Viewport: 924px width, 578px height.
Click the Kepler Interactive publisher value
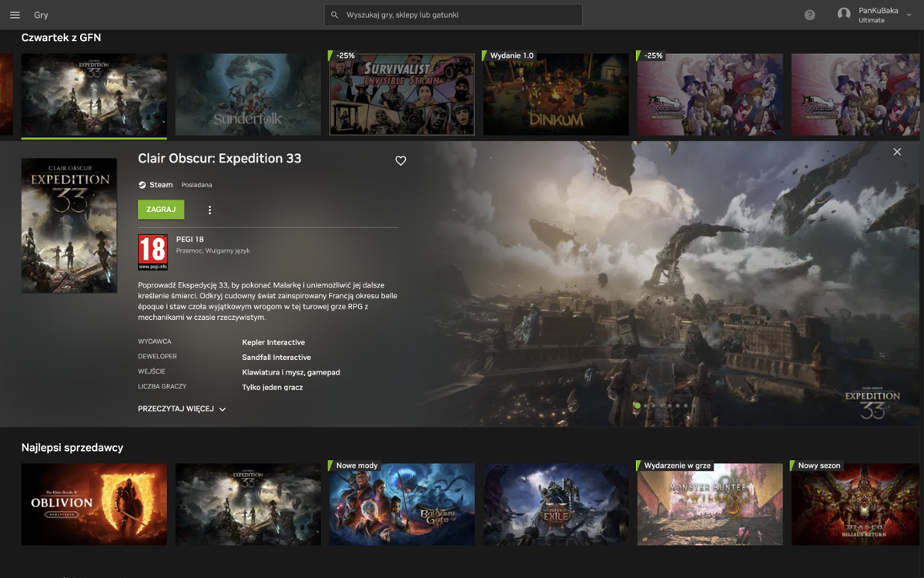[x=273, y=342]
